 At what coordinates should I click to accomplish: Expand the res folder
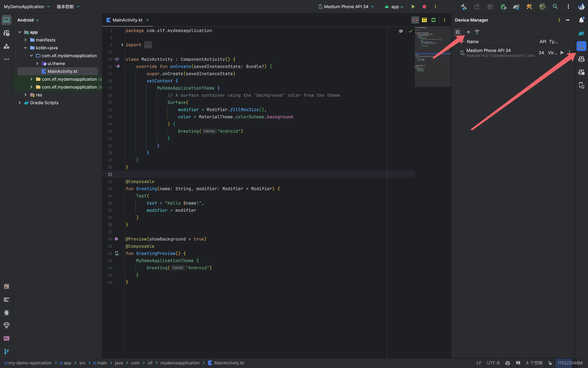pos(25,95)
